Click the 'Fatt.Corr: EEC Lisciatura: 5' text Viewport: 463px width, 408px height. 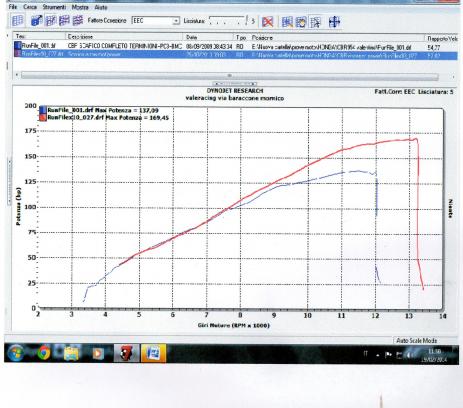[x=414, y=91]
